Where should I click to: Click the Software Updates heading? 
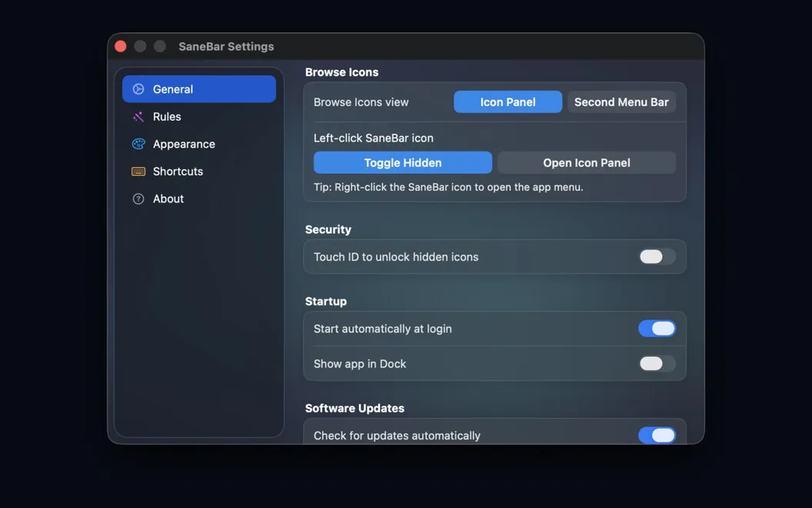354,408
